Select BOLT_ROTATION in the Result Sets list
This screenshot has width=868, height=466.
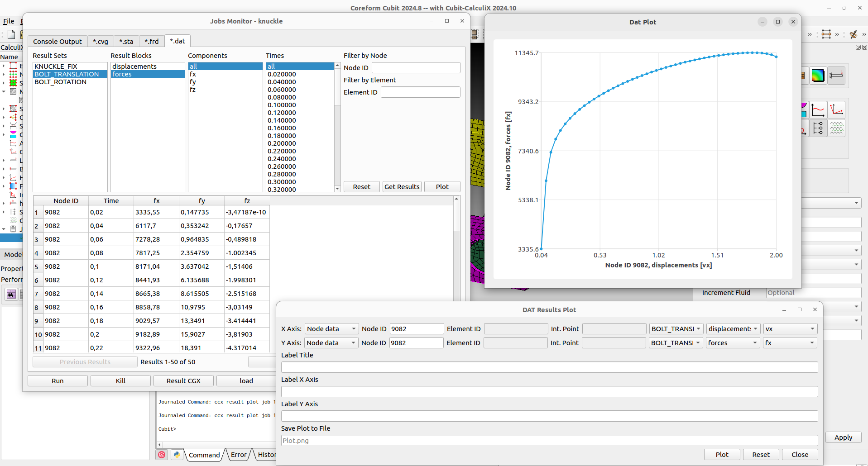click(x=61, y=82)
